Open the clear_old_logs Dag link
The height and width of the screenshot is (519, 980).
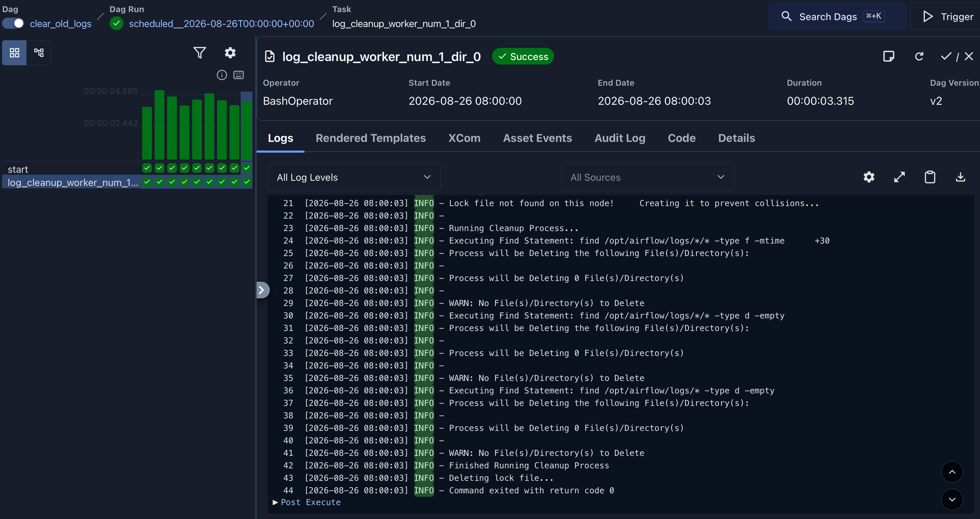pyautogui.click(x=60, y=24)
